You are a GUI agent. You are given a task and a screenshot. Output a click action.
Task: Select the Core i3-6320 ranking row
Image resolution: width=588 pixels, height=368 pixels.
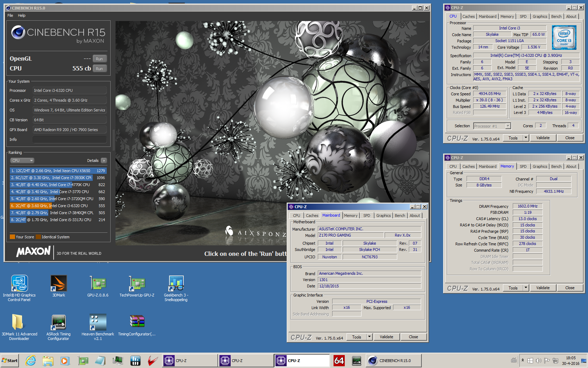point(58,206)
